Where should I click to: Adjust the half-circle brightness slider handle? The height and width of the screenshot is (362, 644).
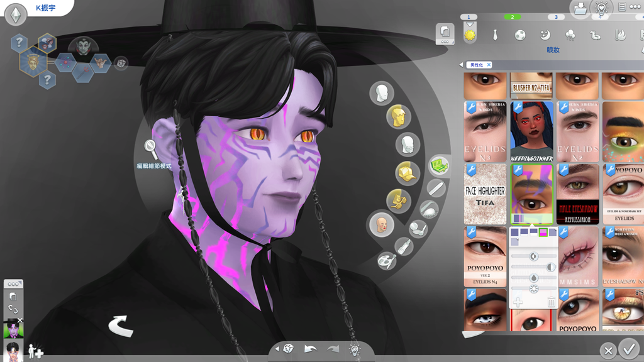tap(550, 267)
